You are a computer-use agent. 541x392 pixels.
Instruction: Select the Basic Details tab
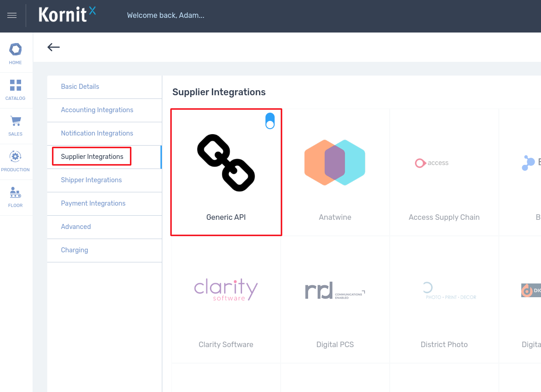tap(80, 87)
